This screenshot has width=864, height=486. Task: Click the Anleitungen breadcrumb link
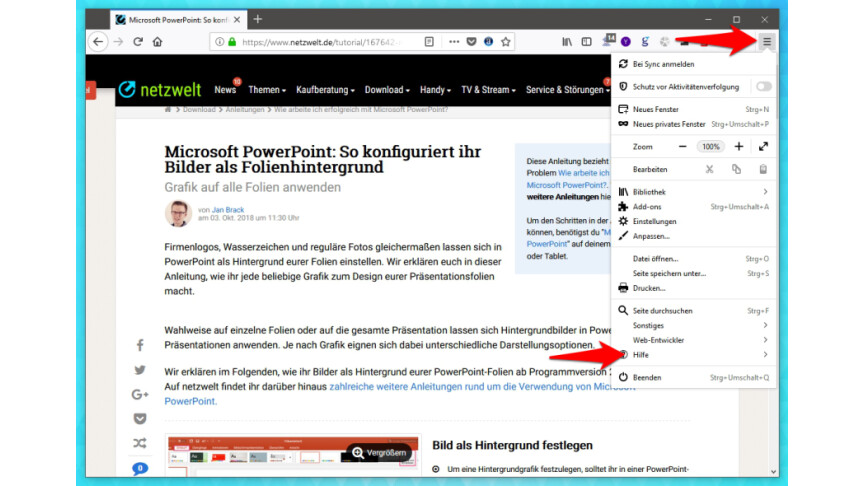click(245, 110)
